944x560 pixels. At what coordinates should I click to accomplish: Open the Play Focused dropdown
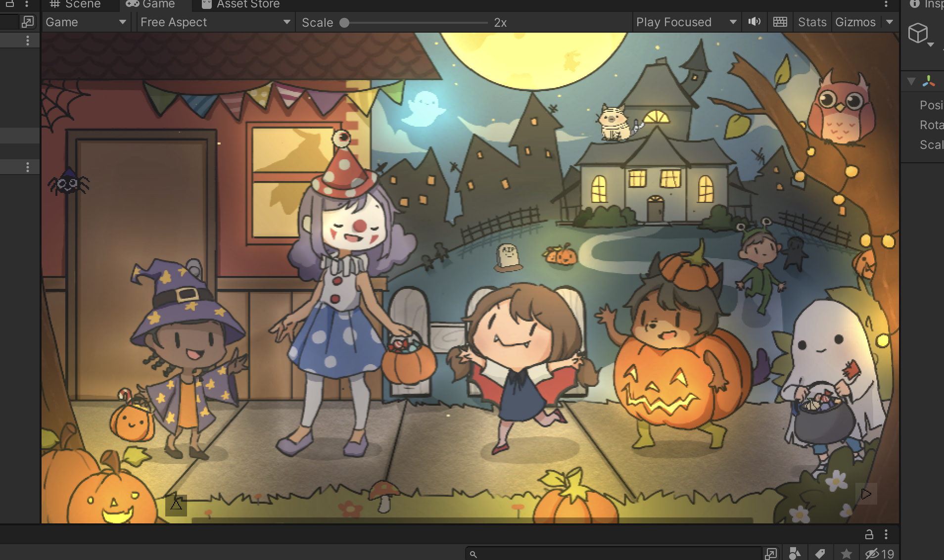(686, 22)
